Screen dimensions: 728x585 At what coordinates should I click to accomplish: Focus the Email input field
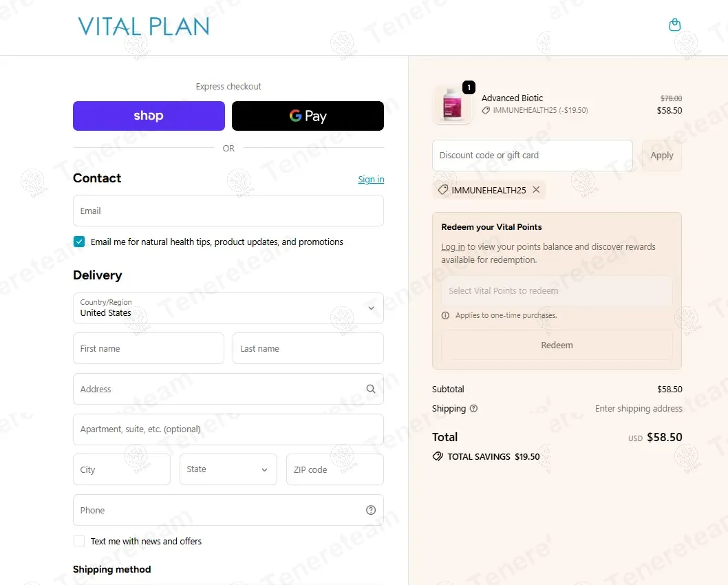(228, 211)
